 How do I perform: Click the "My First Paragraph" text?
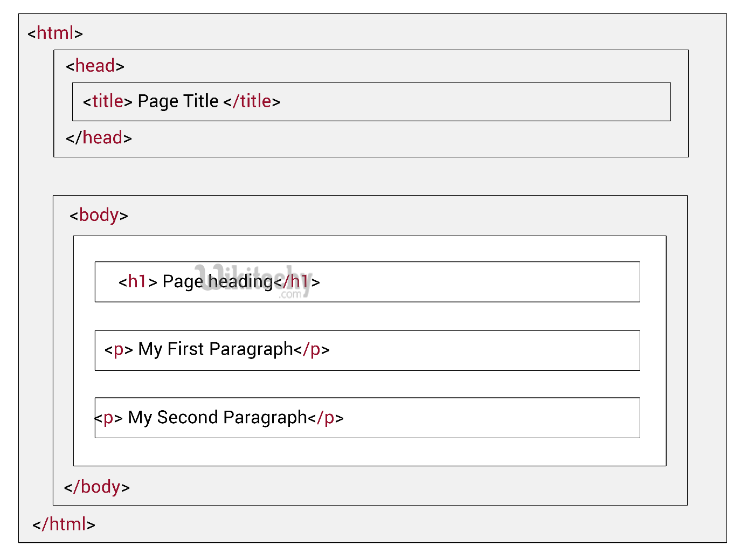click(216, 350)
